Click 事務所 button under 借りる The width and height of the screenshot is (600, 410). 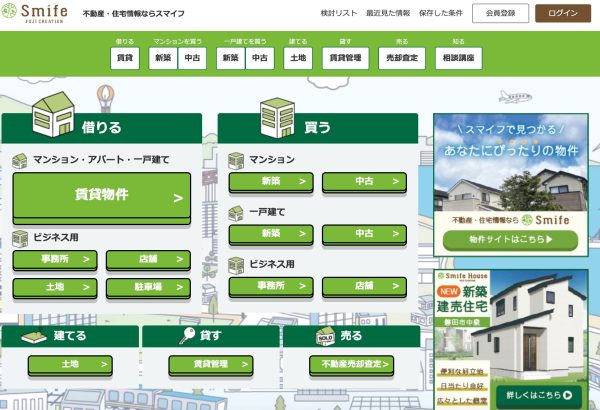(x=55, y=260)
